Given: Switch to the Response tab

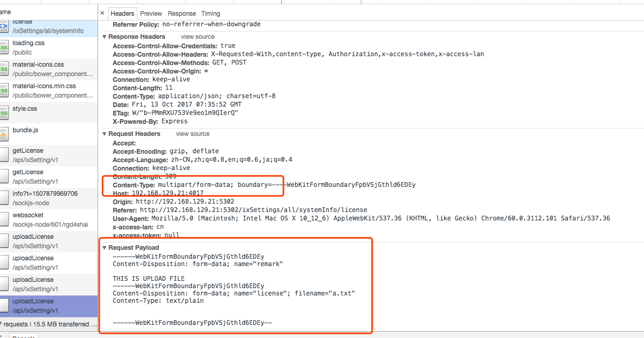Looking at the screenshot, I should point(181,13).
